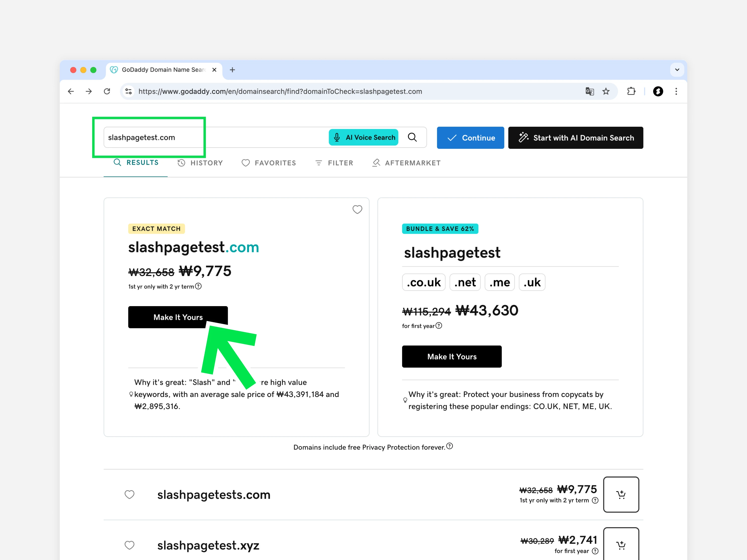The image size is (747, 560).
Task: Click Make It Yours for slashpagetest.com
Action: [178, 317]
